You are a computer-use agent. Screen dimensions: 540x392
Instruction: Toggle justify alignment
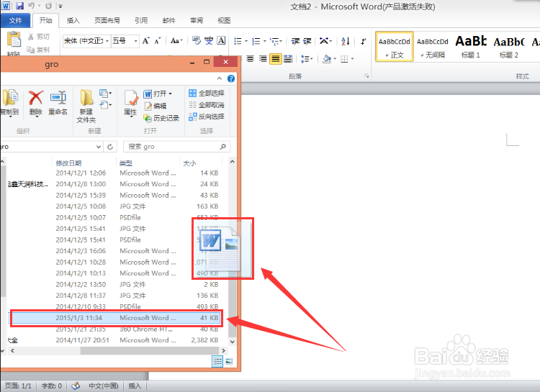coord(276,59)
